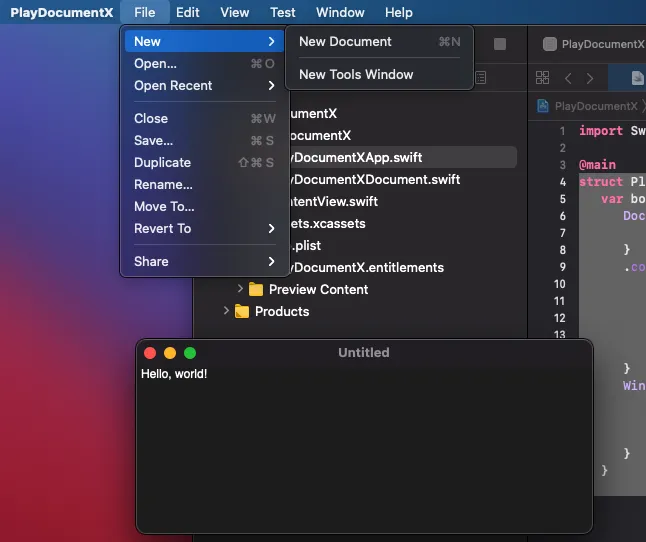Open the Edit menu
This screenshot has width=646, height=542.
[x=187, y=12]
